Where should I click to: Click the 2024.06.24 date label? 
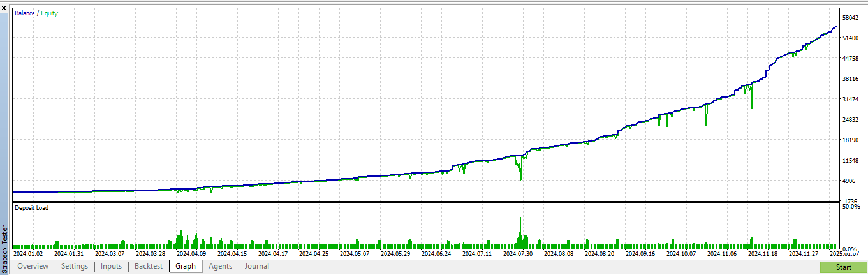(x=437, y=253)
